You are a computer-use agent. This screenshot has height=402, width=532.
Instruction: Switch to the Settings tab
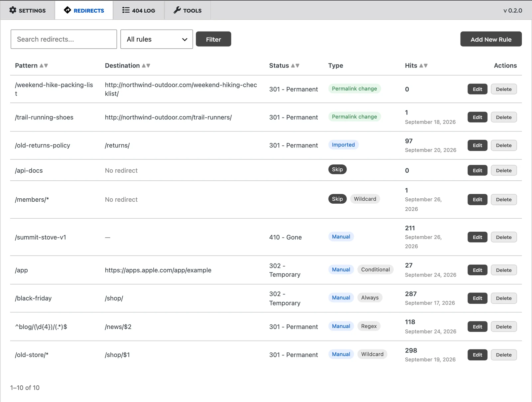coord(28,10)
